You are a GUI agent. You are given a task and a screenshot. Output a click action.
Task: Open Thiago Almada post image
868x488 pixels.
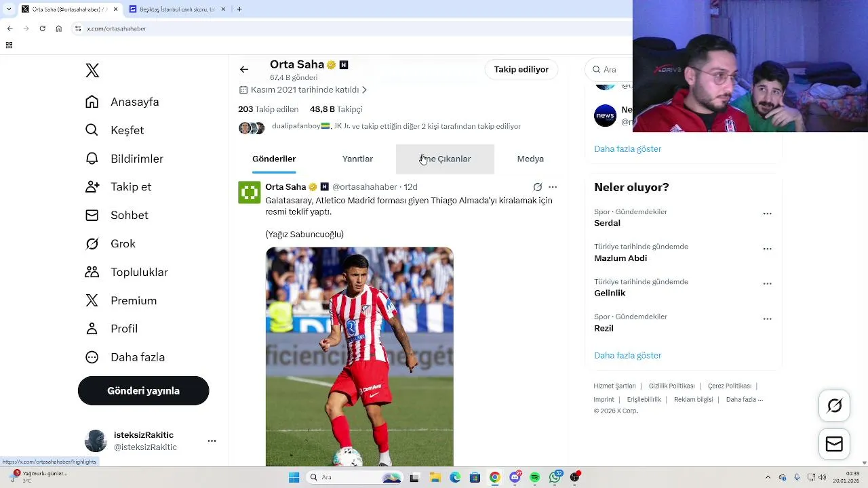[359, 357]
